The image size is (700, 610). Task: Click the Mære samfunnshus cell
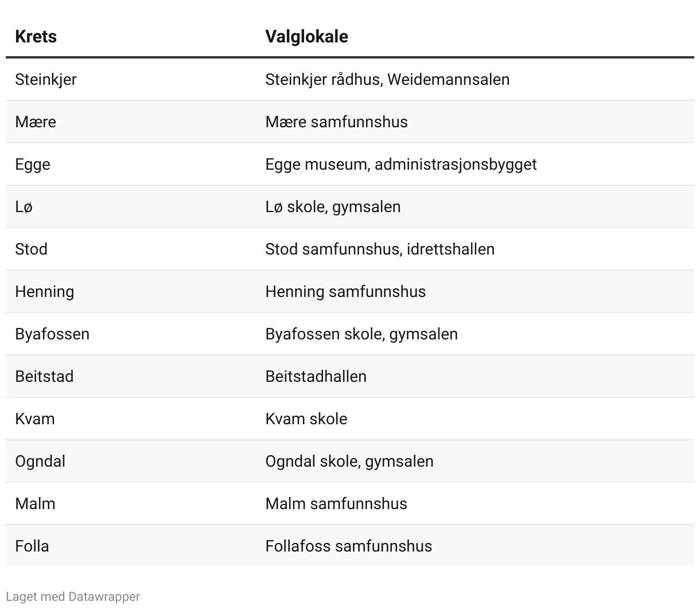[336, 122]
